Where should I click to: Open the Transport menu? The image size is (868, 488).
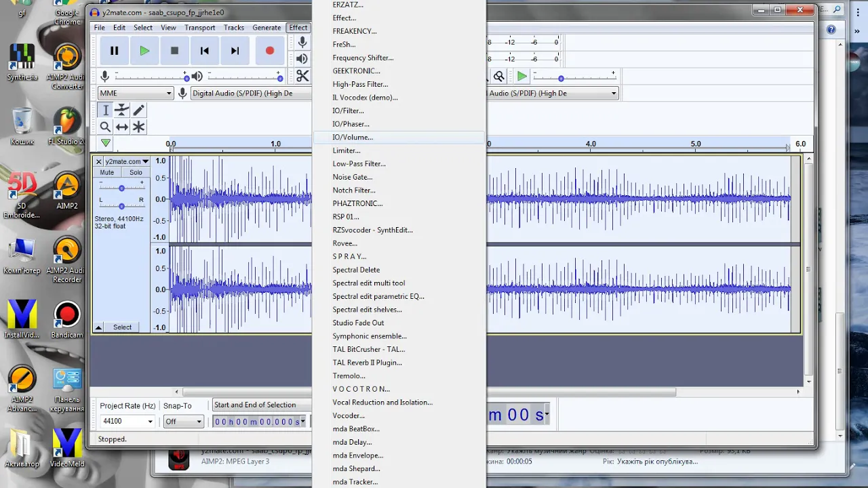[x=200, y=28]
